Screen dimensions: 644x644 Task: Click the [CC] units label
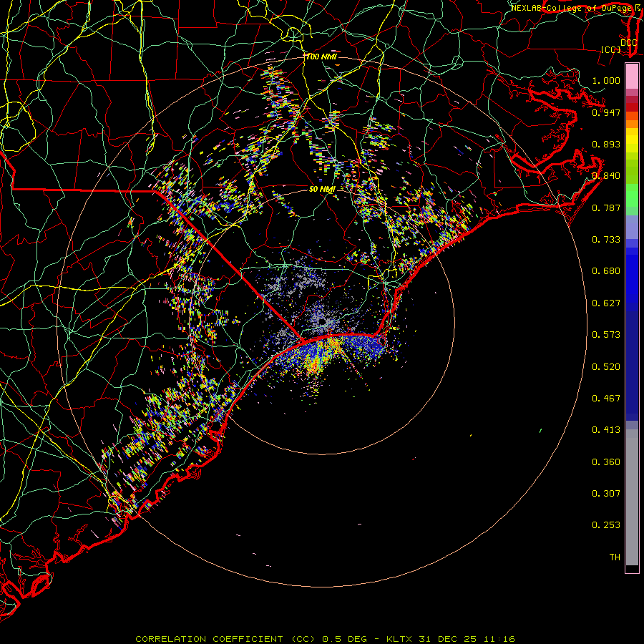[611, 49]
